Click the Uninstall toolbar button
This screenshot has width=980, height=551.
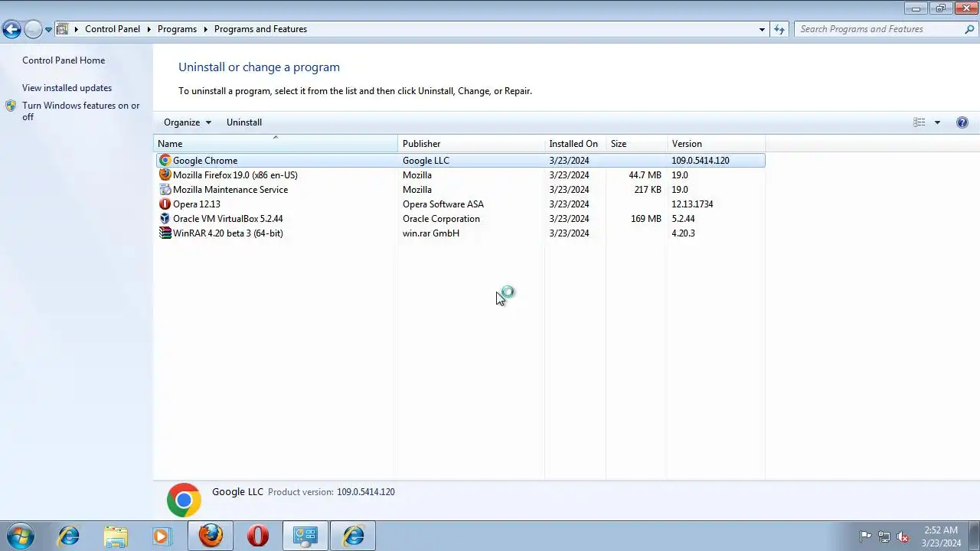[244, 122]
